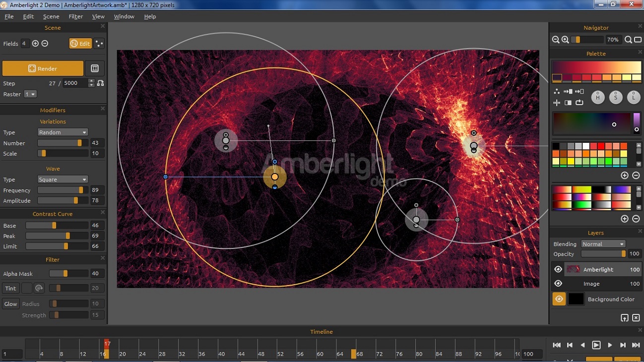644x362 pixels.
Task: Remove gradient using minus below gradient presets
Action: (636, 219)
